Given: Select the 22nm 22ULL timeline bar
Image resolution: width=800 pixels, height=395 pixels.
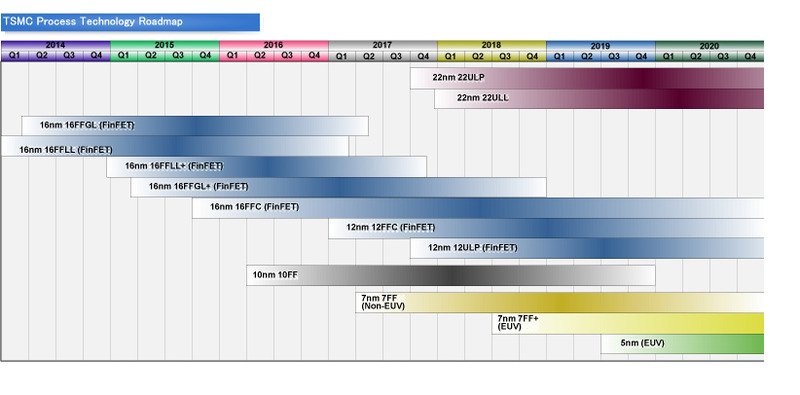Looking at the screenshot, I should [x=599, y=98].
